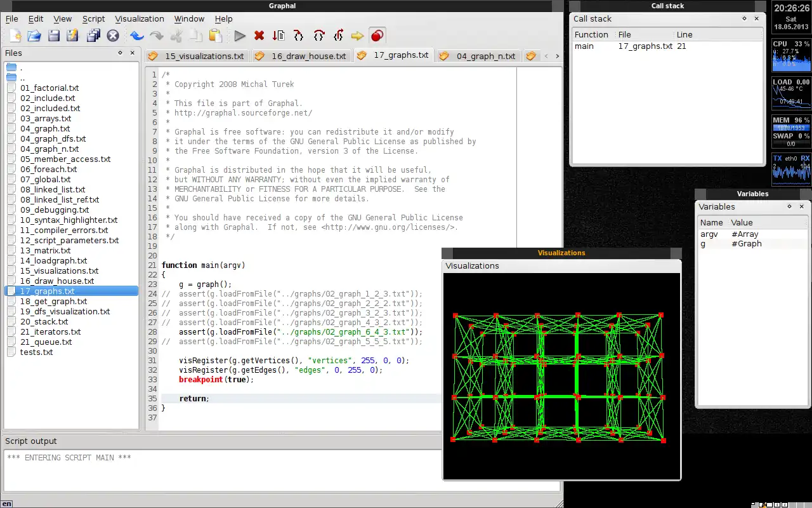Image resolution: width=812 pixels, height=508 pixels.
Task: Click the Value column header in Variables
Action: click(742, 223)
